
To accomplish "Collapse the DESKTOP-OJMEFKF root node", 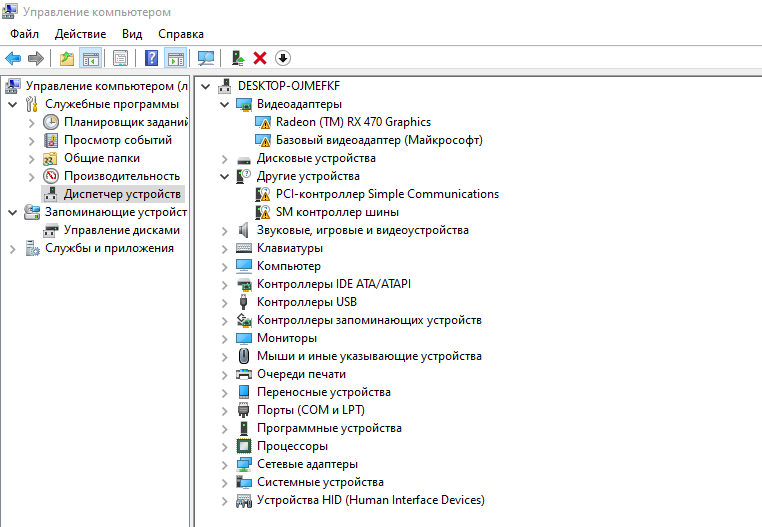I will pyautogui.click(x=206, y=87).
